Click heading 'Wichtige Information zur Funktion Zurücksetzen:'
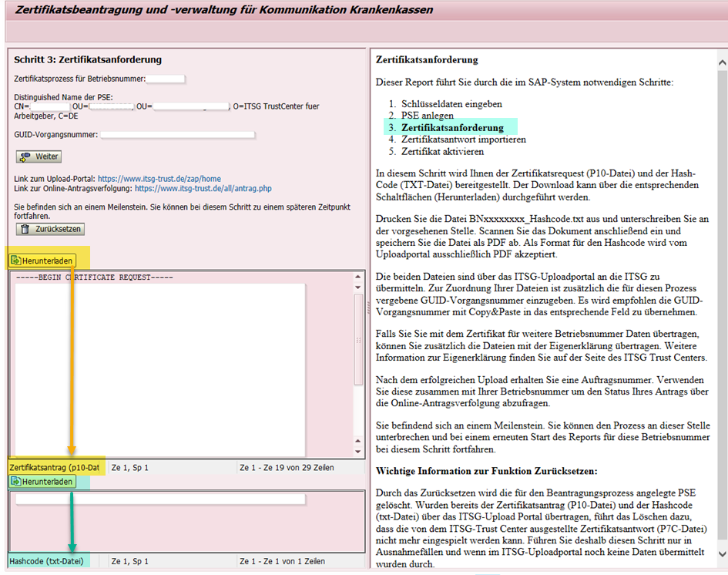728x575 pixels. (487, 471)
